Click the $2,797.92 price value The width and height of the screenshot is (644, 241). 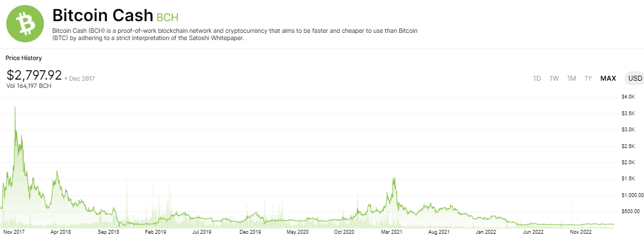tap(34, 75)
